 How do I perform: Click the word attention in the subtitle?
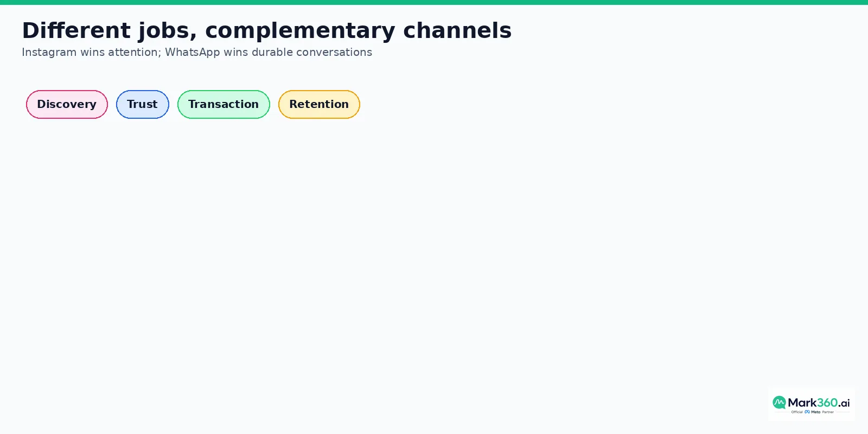(x=135, y=52)
